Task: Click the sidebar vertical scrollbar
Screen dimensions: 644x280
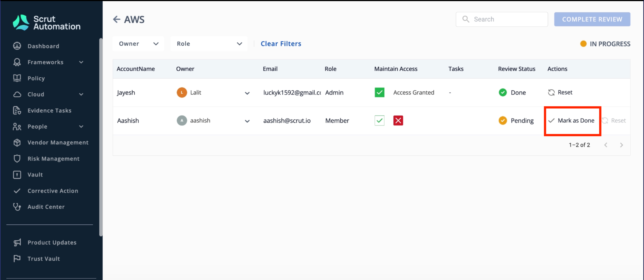Action: coord(101,137)
